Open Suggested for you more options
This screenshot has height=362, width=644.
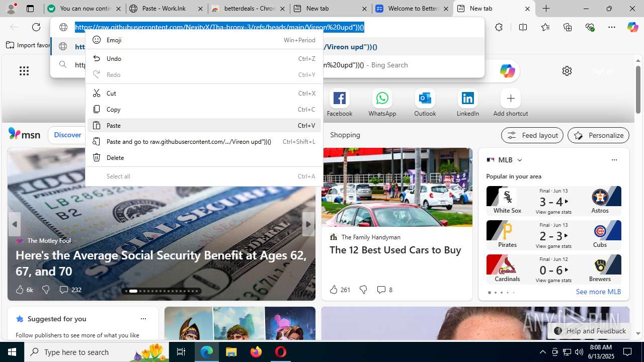point(143,319)
